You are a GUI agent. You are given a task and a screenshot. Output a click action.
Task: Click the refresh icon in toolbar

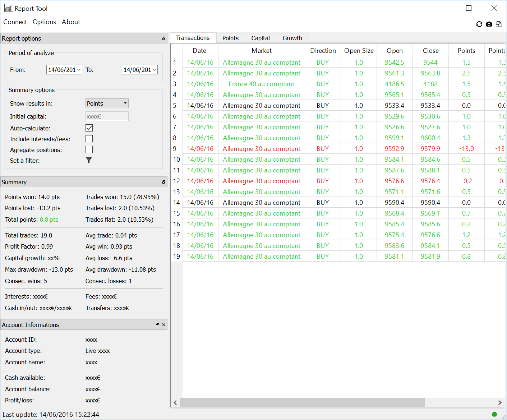click(x=479, y=24)
